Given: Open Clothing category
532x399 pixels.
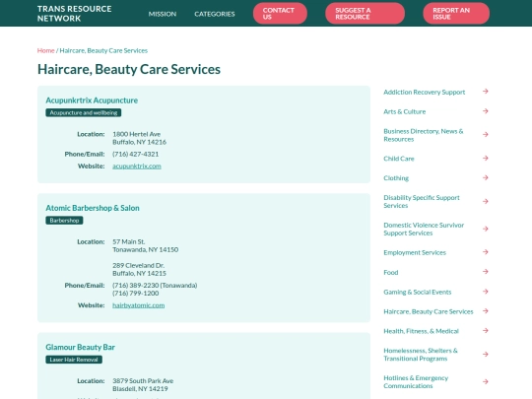Looking at the screenshot, I should (x=396, y=178).
